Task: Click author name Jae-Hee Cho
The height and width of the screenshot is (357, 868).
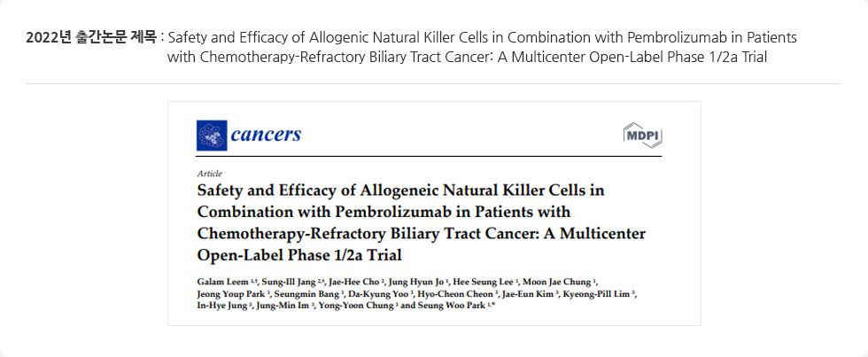Action: coord(352,283)
